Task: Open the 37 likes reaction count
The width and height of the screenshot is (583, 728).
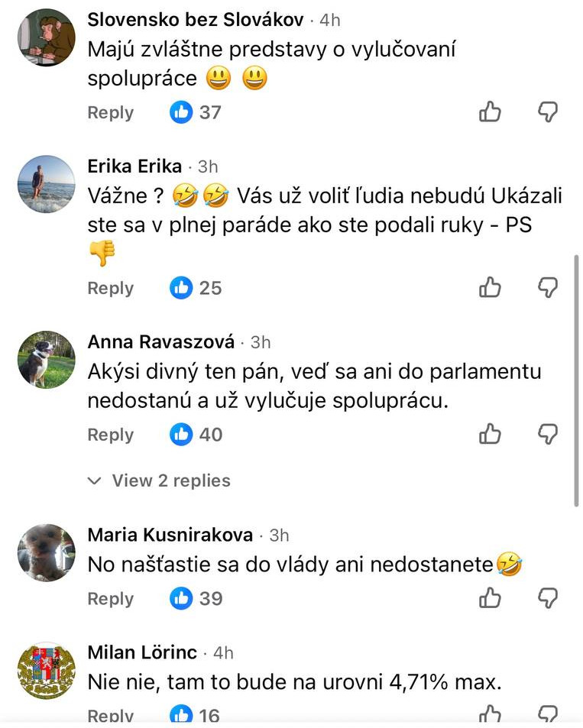Action: (x=196, y=112)
